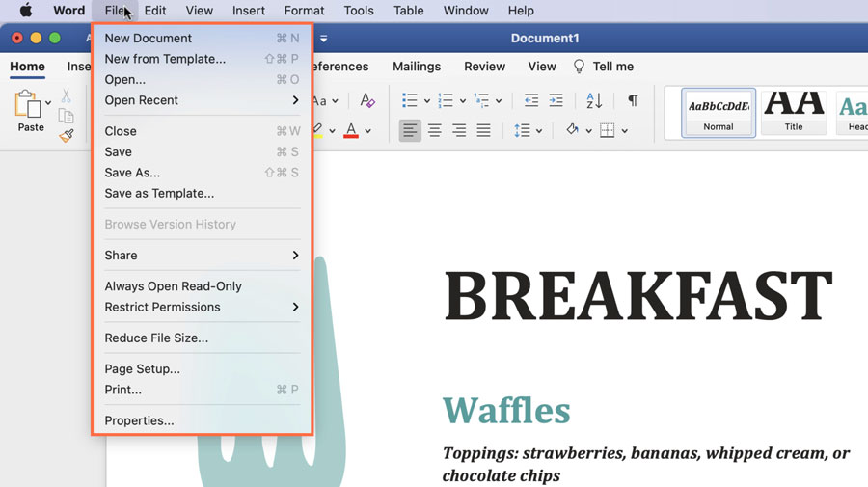The width and height of the screenshot is (868, 487).
Task: Align text right
Action: [x=459, y=130]
